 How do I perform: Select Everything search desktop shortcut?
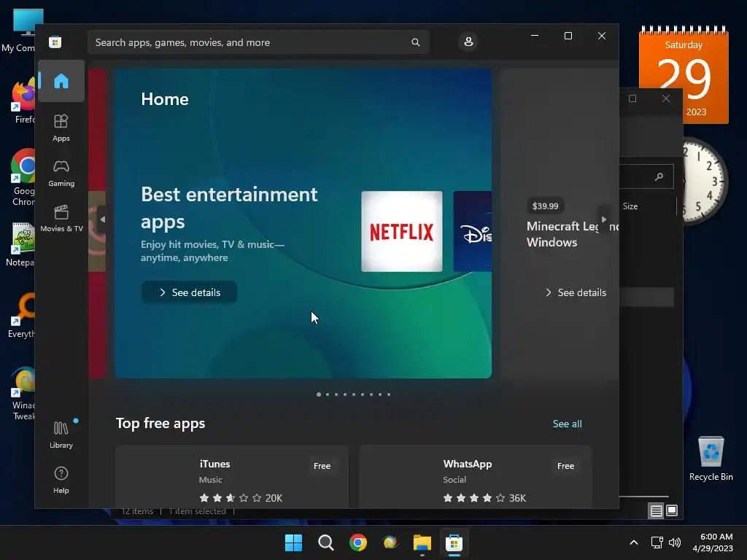point(22,316)
